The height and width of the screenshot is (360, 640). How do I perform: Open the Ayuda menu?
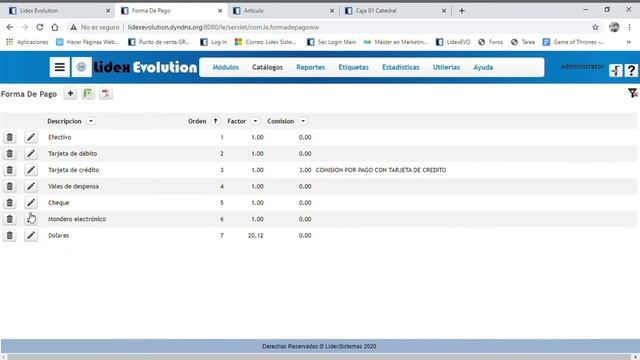(x=483, y=67)
